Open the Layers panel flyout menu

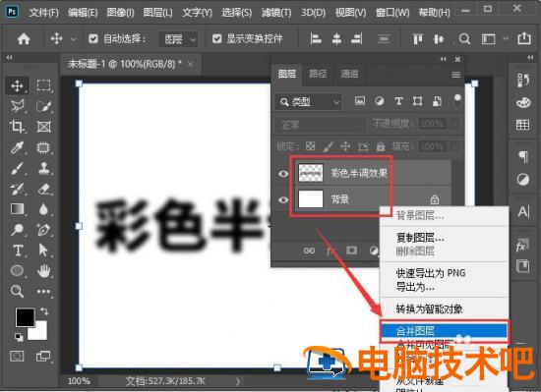point(456,75)
